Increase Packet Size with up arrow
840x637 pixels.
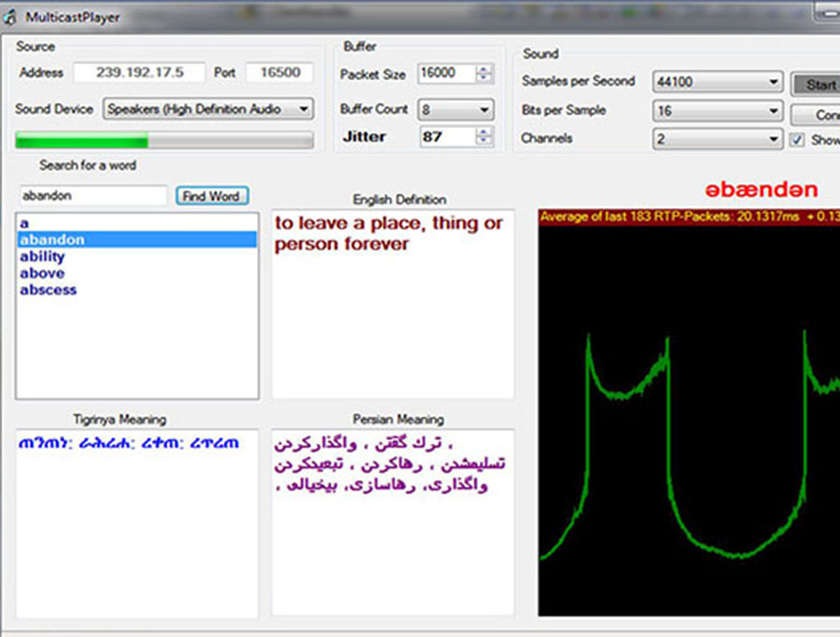[483, 69]
